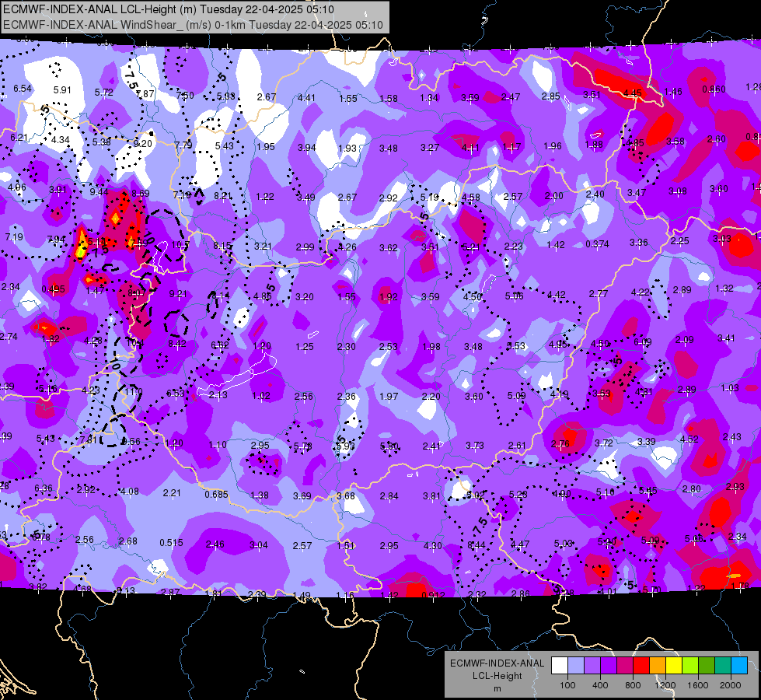This screenshot has height=700, width=761.
Task: Click the lime green legend swatch
Action: pyautogui.click(x=690, y=666)
